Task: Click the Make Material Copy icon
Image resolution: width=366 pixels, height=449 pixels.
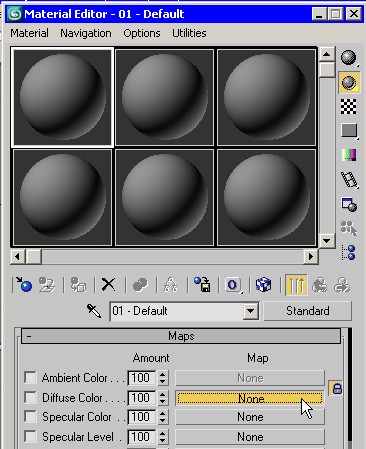Action: tap(140, 285)
